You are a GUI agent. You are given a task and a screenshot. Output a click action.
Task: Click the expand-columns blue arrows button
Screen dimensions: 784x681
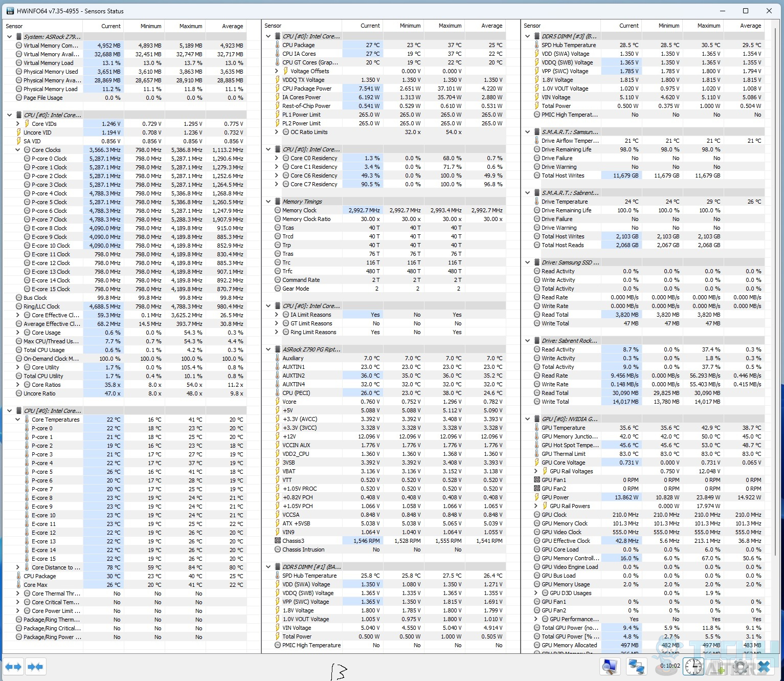coord(14,667)
